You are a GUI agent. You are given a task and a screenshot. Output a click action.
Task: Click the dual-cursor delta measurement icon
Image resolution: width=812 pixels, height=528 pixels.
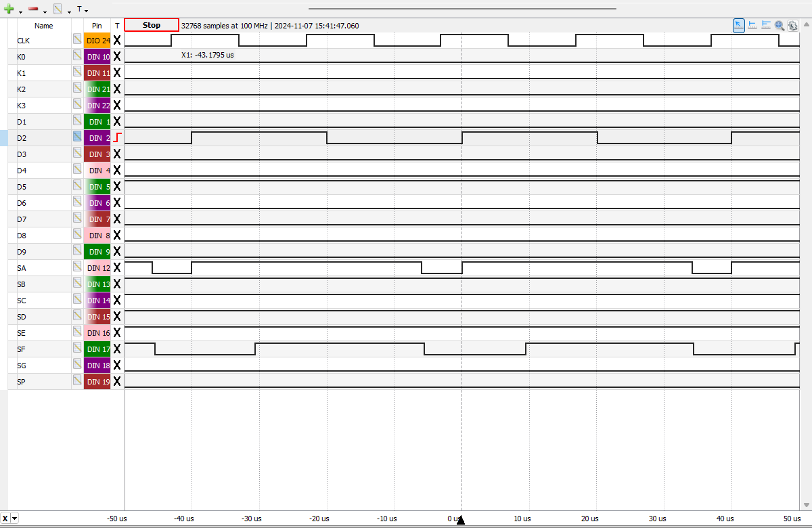click(766, 25)
